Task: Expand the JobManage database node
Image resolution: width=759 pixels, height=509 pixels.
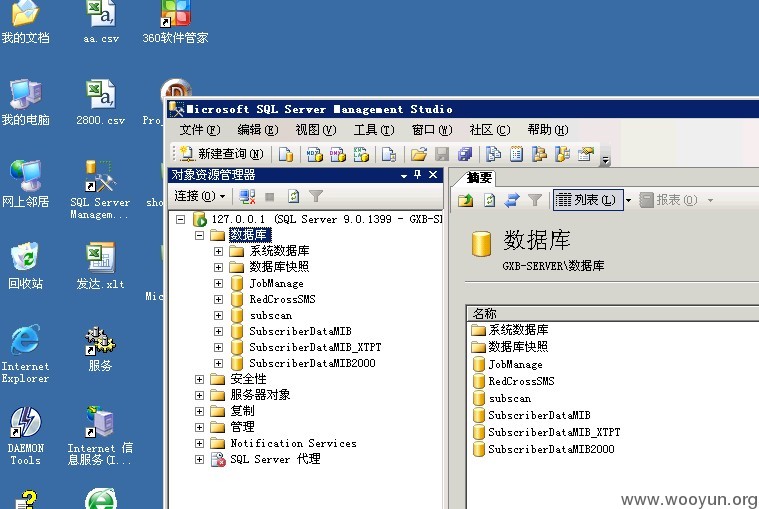Action: point(218,284)
